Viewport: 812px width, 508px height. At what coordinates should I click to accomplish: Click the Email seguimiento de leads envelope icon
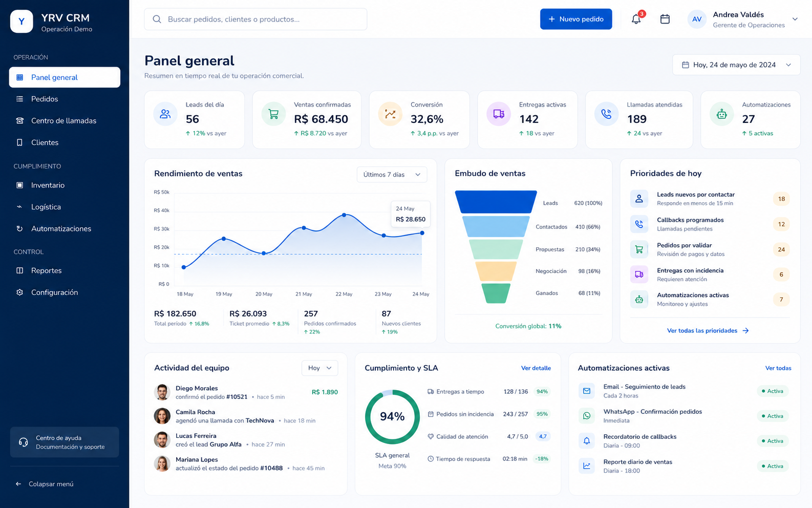pos(587,391)
